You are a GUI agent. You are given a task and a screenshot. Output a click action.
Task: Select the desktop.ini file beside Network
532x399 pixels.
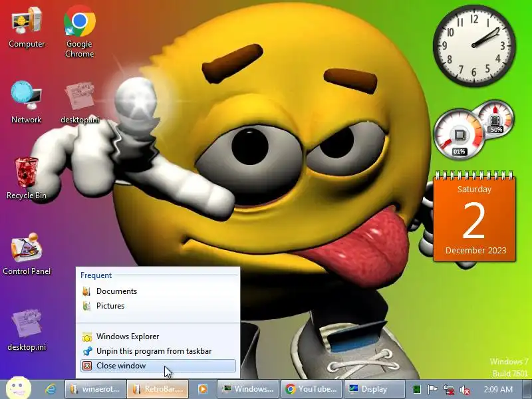(80, 102)
